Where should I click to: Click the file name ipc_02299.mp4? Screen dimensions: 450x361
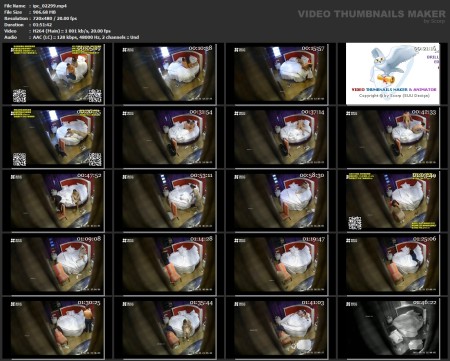click(50, 6)
